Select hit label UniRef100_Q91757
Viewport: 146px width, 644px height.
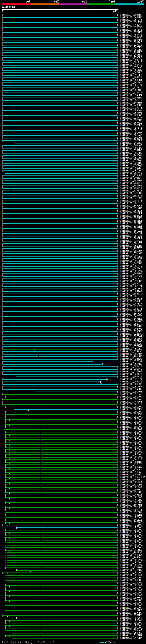point(131,414)
